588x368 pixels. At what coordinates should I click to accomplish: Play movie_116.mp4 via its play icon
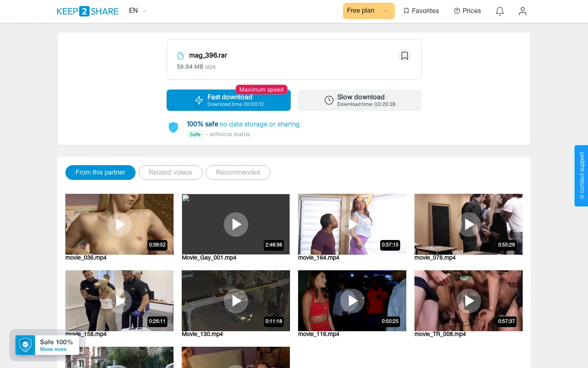352,301
